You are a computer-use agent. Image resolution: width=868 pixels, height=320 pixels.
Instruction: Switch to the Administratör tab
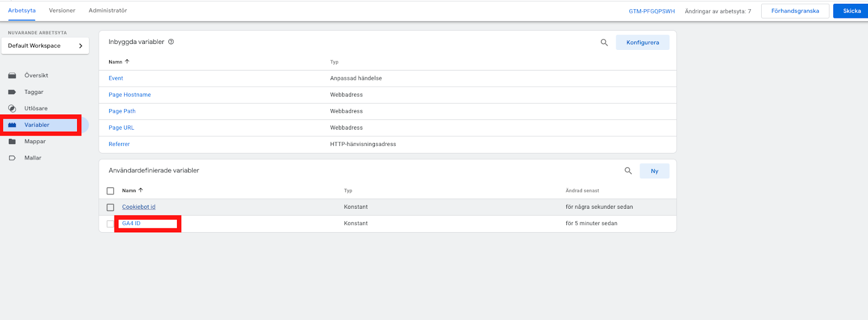tap(108, 10)
